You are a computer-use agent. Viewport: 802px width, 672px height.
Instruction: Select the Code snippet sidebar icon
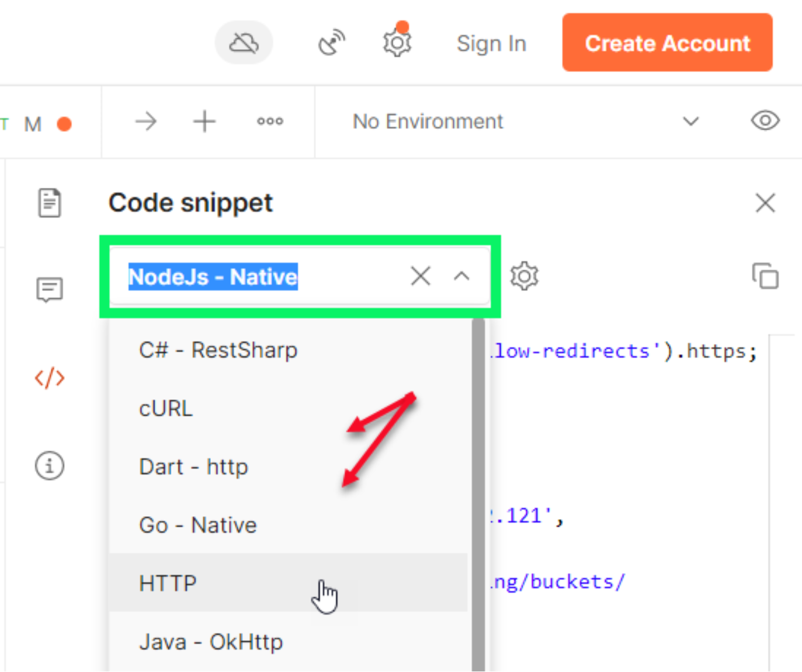coord(50,378)
